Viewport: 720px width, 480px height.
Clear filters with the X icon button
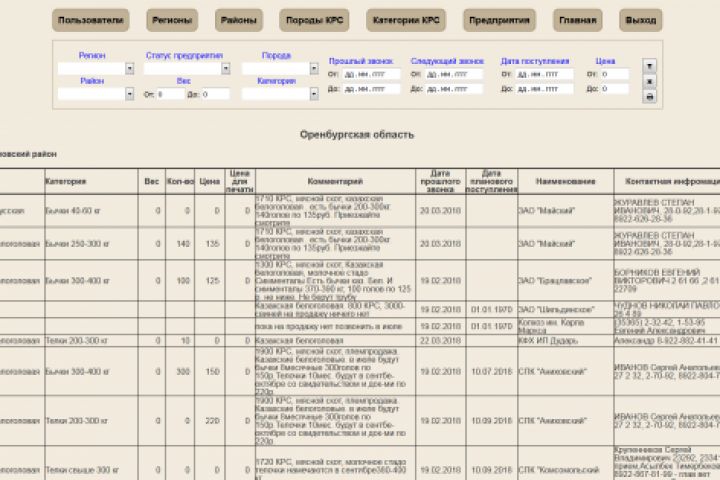click(x=649, y=82)
